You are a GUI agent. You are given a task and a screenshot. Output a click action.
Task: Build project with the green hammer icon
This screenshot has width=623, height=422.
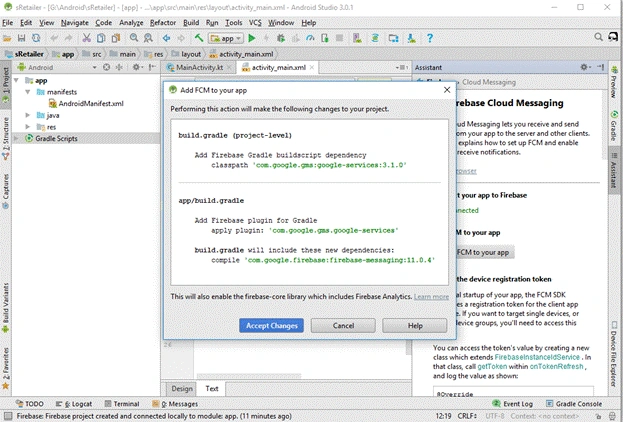[x=199, y=38]
